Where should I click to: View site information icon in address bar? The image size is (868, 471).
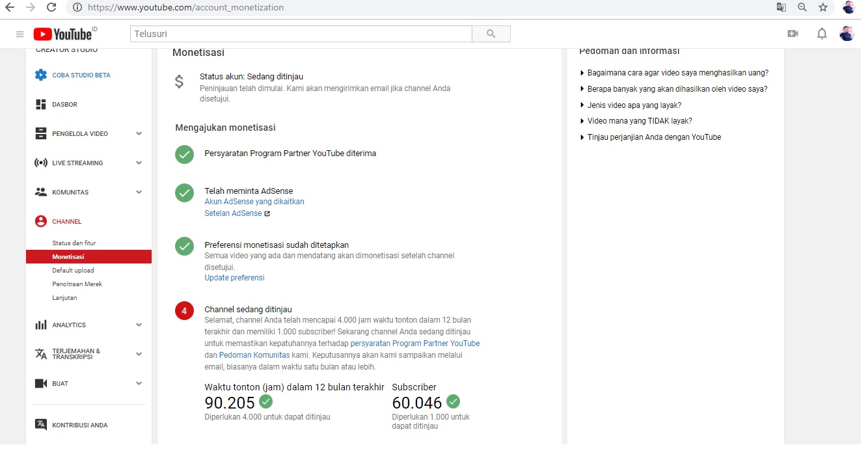click(77, 8)
